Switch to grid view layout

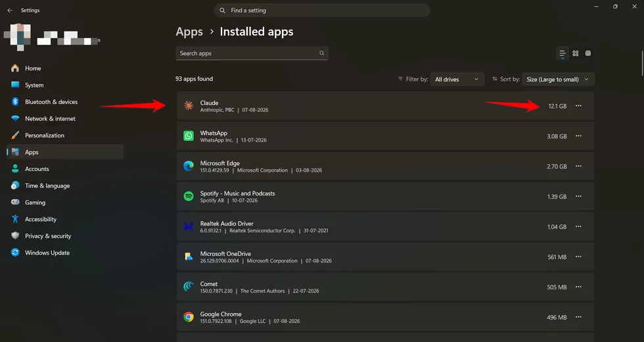coord(576,53)
